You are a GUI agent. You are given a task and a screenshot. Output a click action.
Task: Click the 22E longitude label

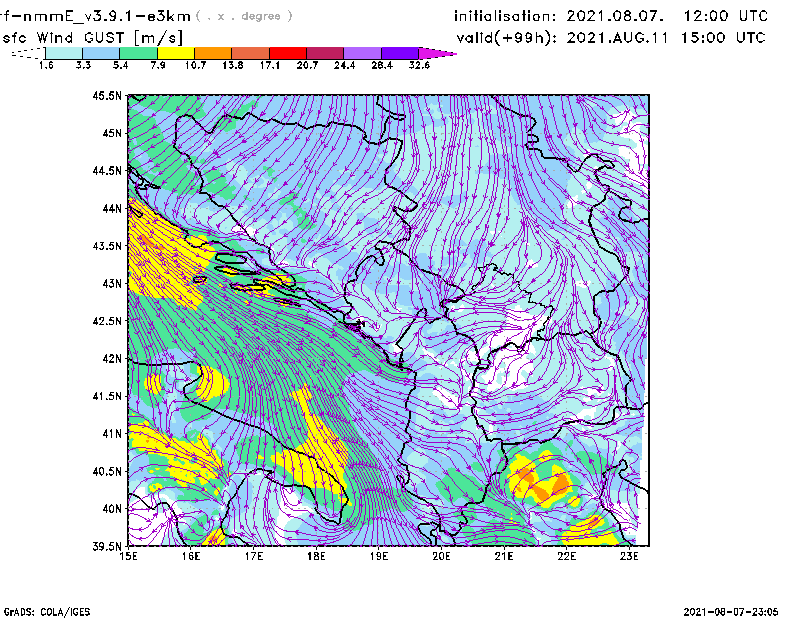tap(566, 556)
